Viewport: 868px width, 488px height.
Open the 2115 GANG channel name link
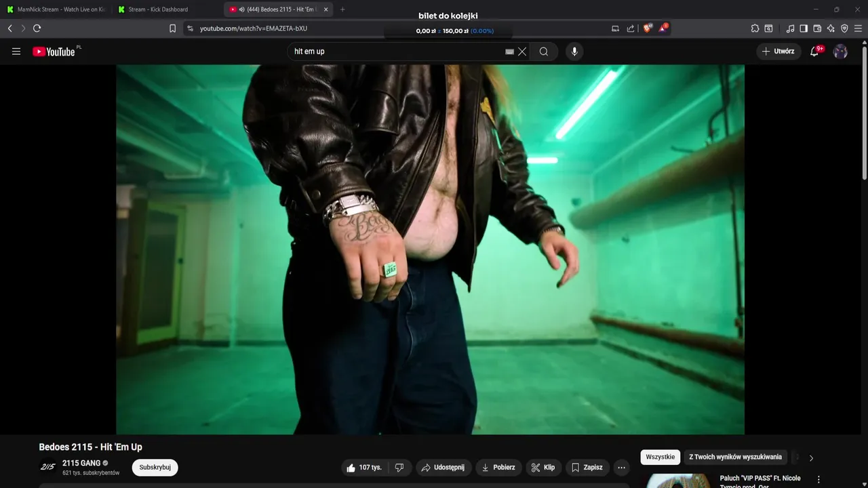click(x=81, y=464)
